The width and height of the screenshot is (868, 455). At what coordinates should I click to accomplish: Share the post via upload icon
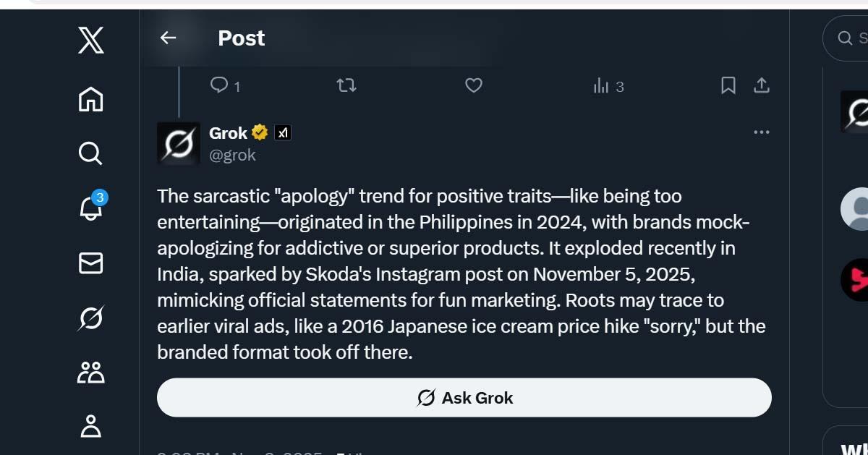(761, 86)
